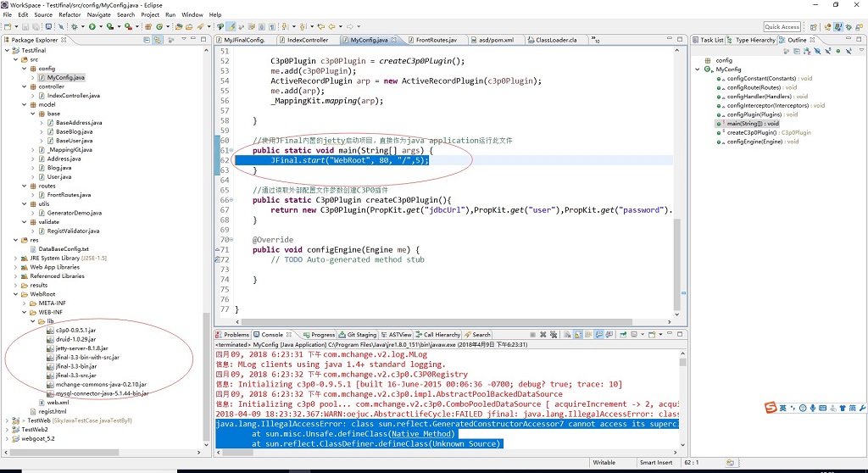Click Sogou input method logo icon
The image size is (868, 473).
click(x=771, y=408)
